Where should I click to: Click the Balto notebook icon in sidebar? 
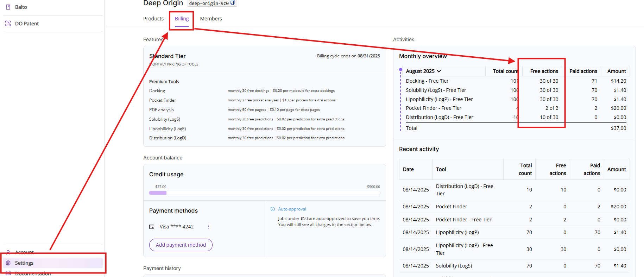8,7
